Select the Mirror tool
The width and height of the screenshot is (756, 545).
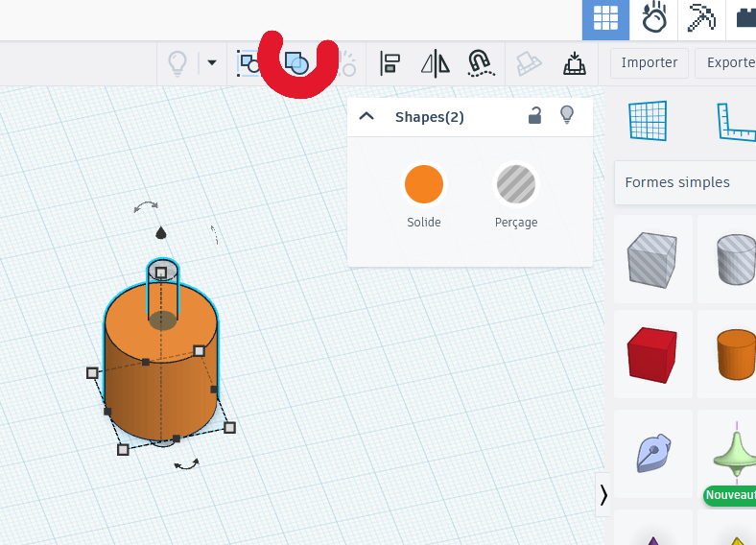tap(436, 63)
